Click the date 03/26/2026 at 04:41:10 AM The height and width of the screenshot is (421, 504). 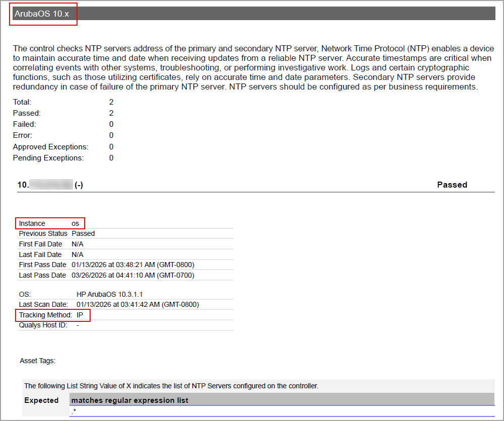[x=133, y=275]
